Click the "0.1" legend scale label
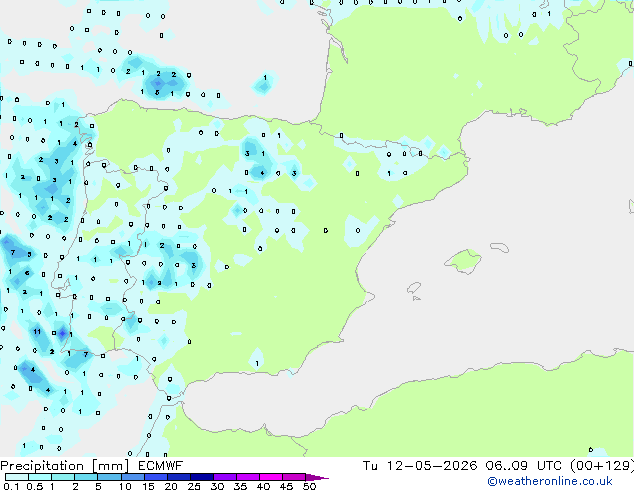This screenshot has height=490, width=634. pyautogui.click(x=11, y=486)
